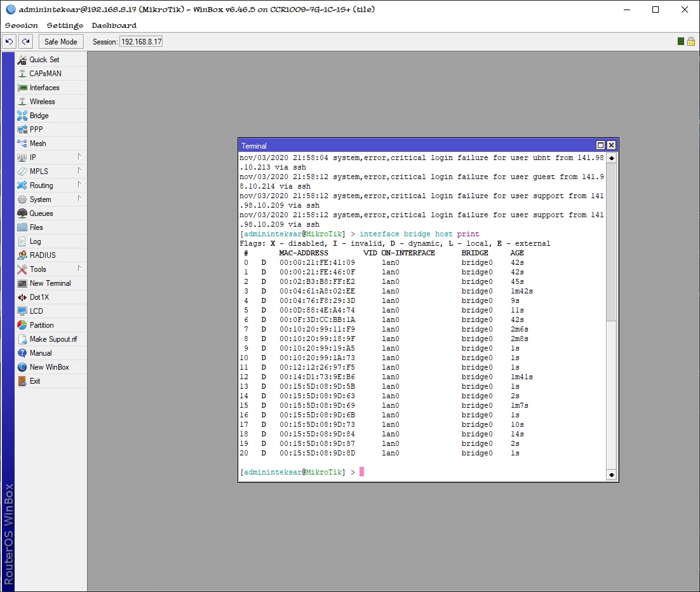The image size is (700, 592).
Task: Open the LCD sidebar icon
Action: [x=22, y=311]
